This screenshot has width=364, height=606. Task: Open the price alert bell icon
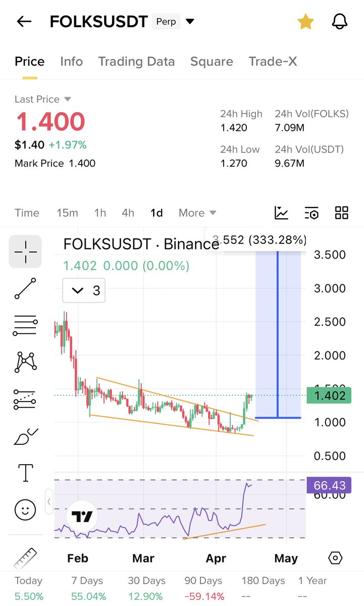pyautogui.click(x=340, y=22)
